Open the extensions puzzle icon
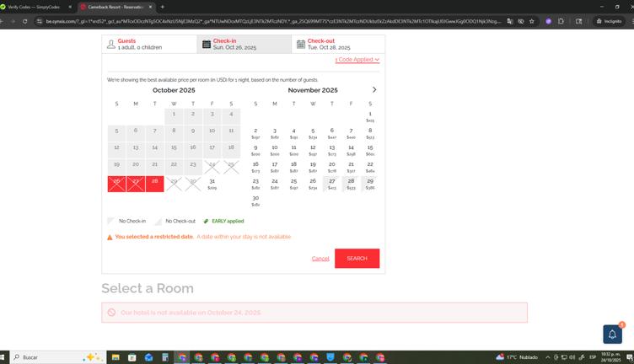634x364 pixels. (x=561, y=21)
